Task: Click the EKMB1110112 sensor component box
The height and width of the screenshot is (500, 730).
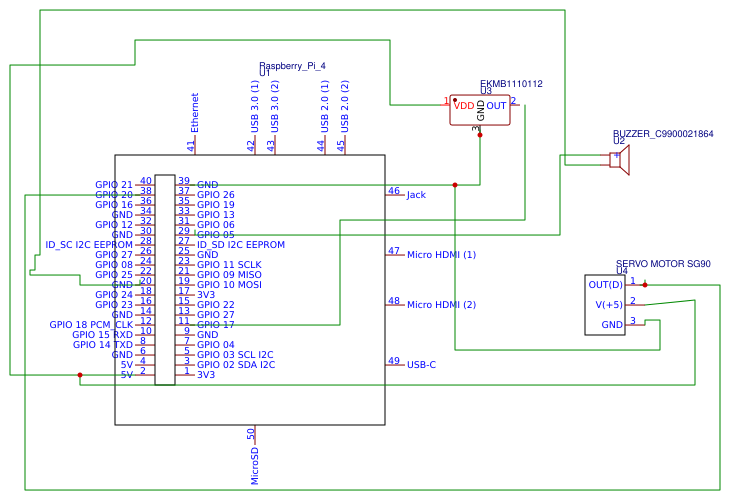Action: point(480,109)
